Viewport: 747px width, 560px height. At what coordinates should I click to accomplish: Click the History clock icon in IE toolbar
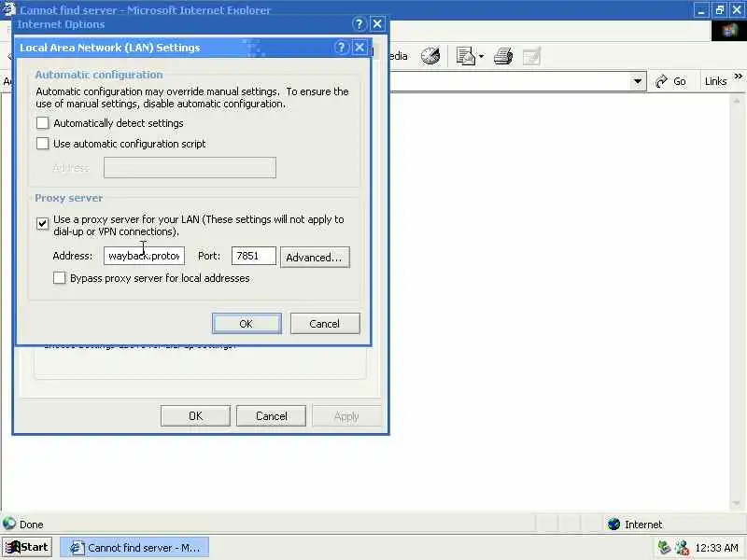pos(430,56)
